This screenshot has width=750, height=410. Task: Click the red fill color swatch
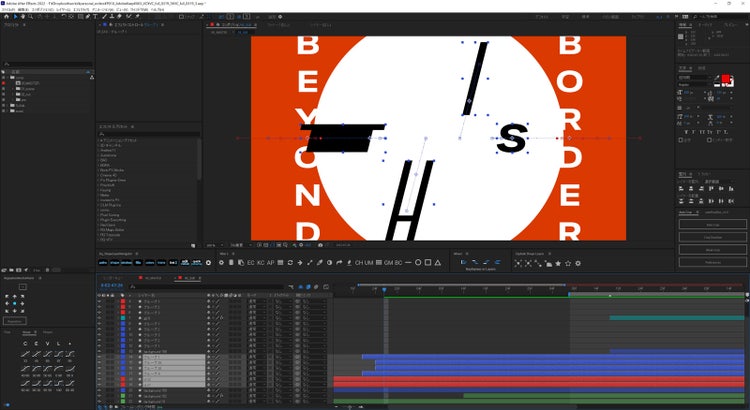726,78
